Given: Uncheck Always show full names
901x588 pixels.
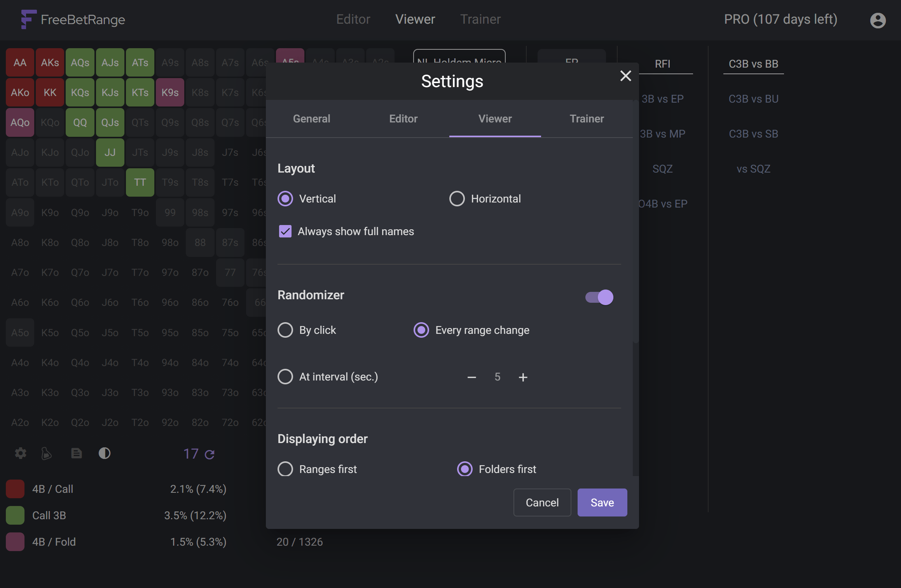Looking at the screenshot, I should pyautogui.click(x=285, y=231).
